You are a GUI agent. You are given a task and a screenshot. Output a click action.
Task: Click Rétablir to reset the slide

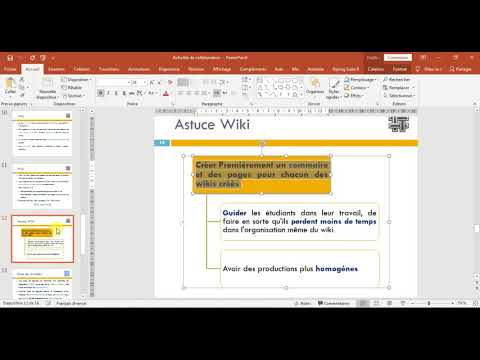tap(72, 88)
